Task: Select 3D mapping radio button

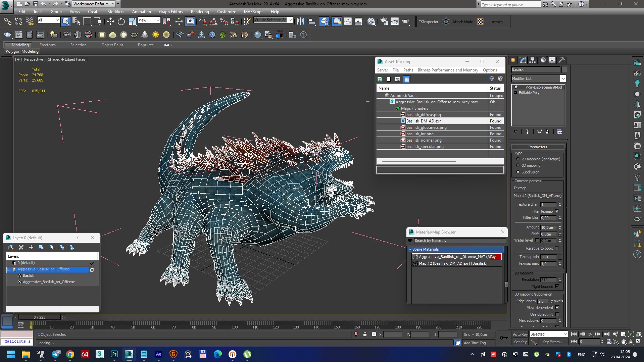Action: [518, 165]
